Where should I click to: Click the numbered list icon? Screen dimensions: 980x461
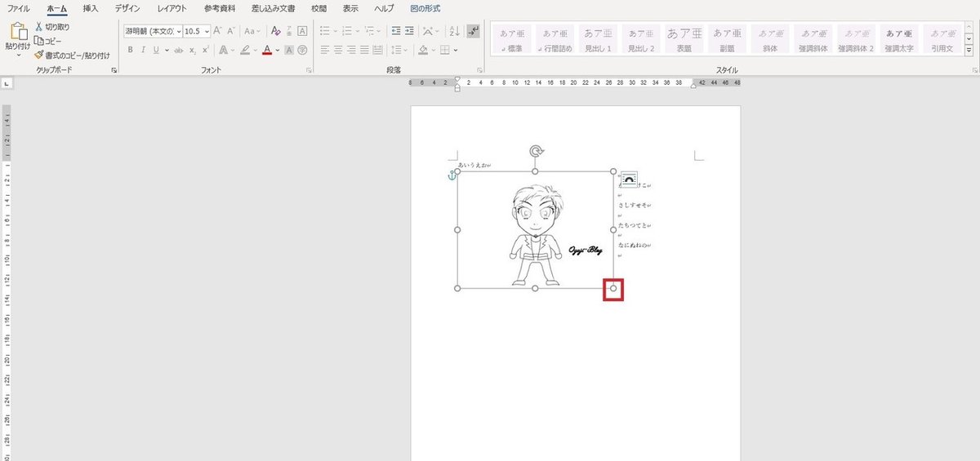347,31
